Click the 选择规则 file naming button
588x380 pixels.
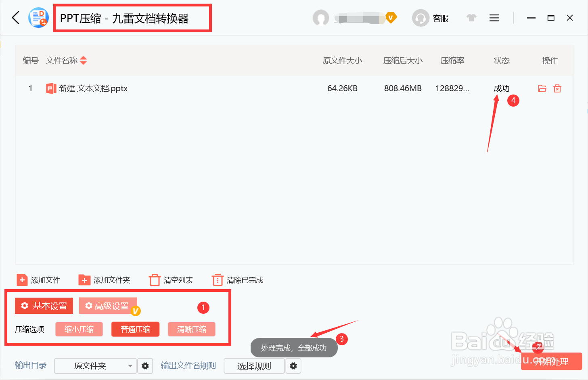(254, 366)
